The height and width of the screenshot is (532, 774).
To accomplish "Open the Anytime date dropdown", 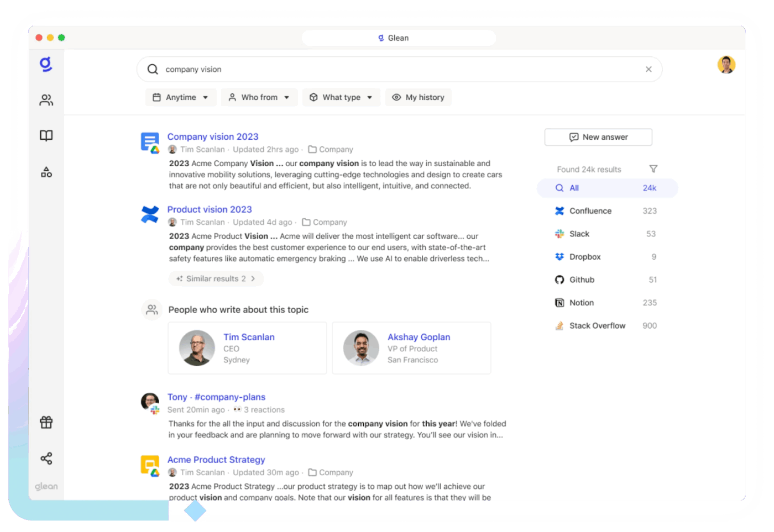I will 180,97.
